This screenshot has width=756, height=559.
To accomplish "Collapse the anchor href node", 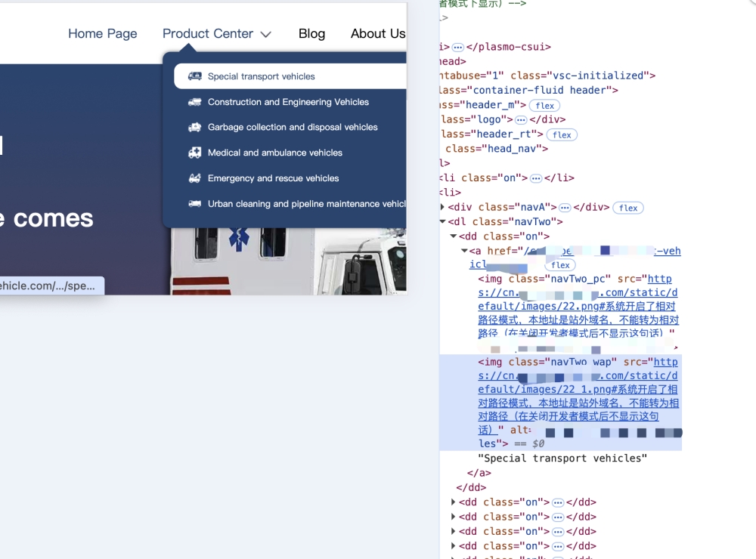I will 464,251.
